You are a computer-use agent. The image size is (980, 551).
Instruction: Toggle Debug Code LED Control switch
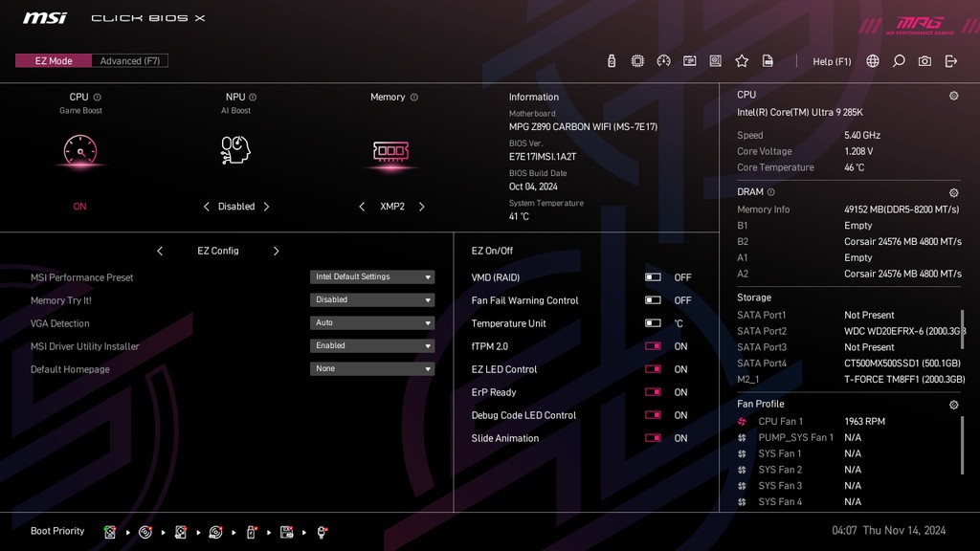coord(653,415)
